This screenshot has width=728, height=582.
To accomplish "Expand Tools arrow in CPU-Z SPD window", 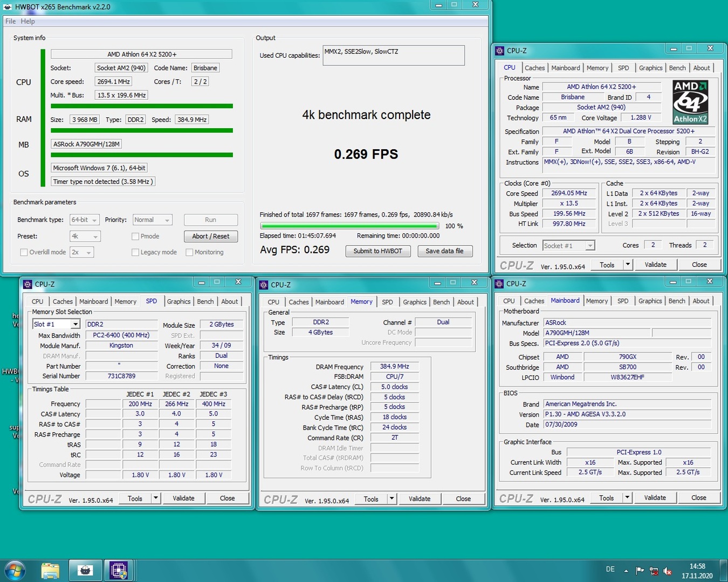I will pyautogui.click(x=155, y=498).
